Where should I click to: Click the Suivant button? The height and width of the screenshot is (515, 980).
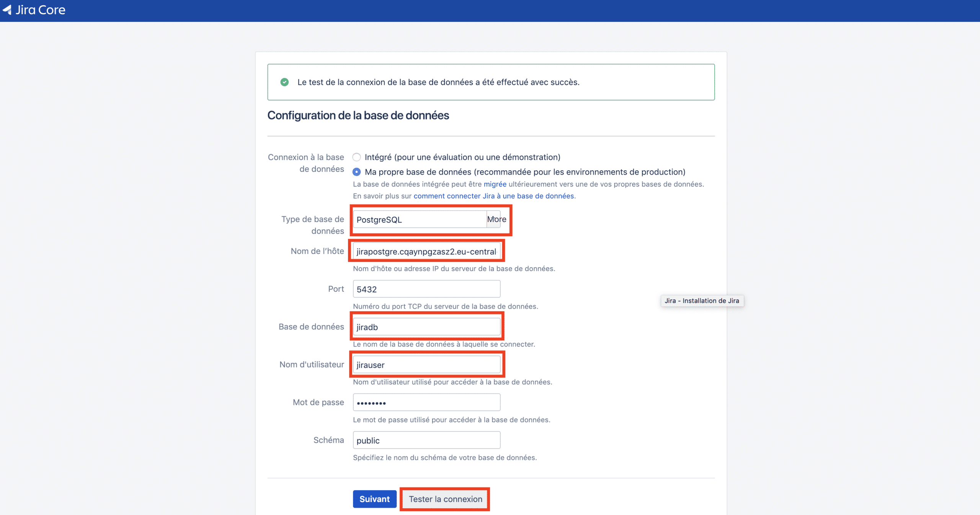(374, 499)
